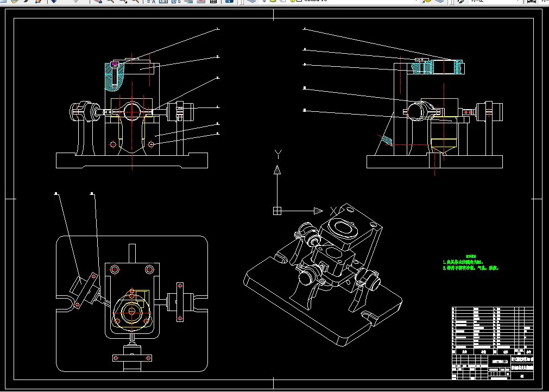The width and height of the screenshot is (549, 392).
Task: Select small cyan hatch on side view's slanted rib
Action: point(387,141)
